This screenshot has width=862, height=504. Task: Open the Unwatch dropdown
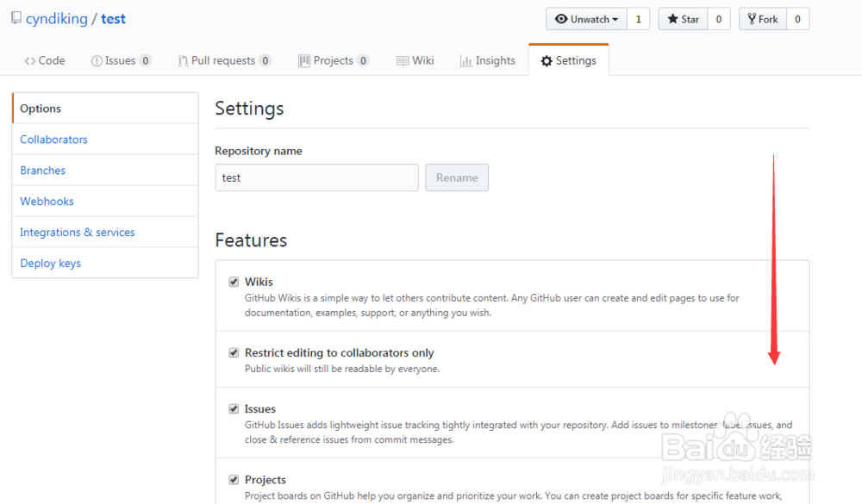(586, 19)
